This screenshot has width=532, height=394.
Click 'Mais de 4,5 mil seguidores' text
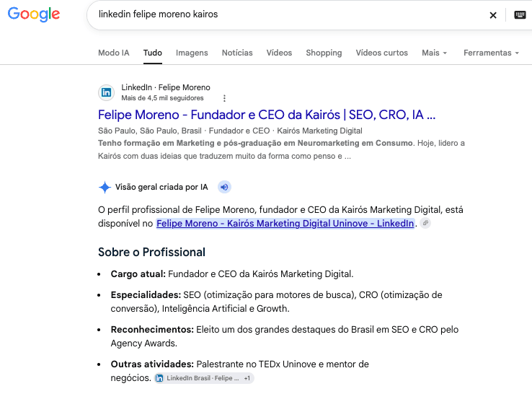coord(162,98)
